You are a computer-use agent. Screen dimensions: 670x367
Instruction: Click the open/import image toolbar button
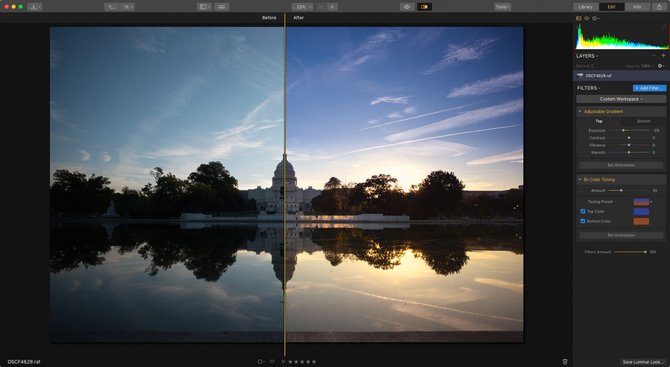tap(35, 7)
